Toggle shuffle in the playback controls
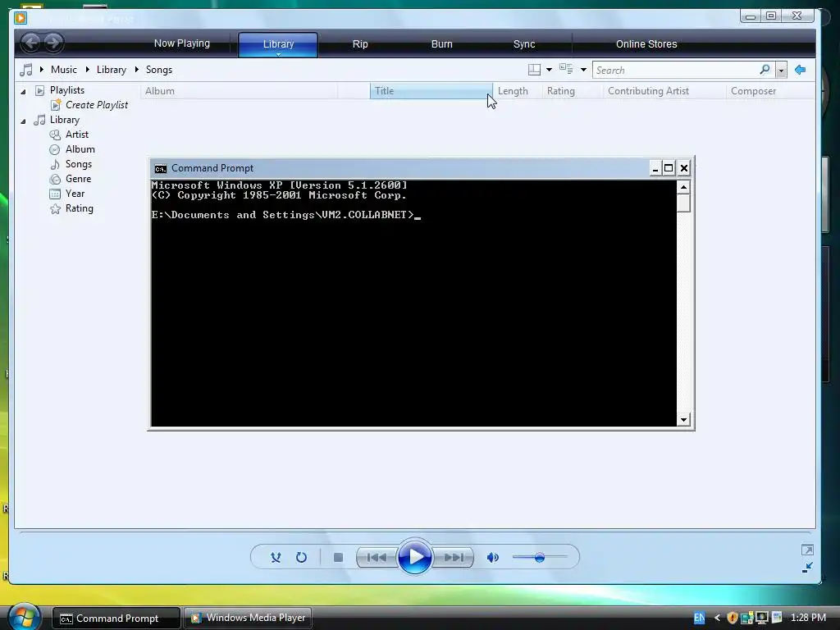840x630 pixels. [276, 558]
